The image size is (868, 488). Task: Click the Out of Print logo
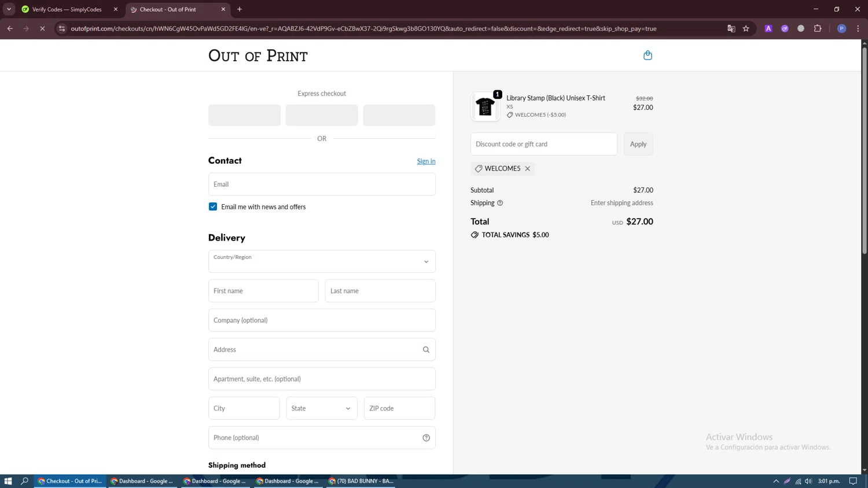[x=258, y=56]
